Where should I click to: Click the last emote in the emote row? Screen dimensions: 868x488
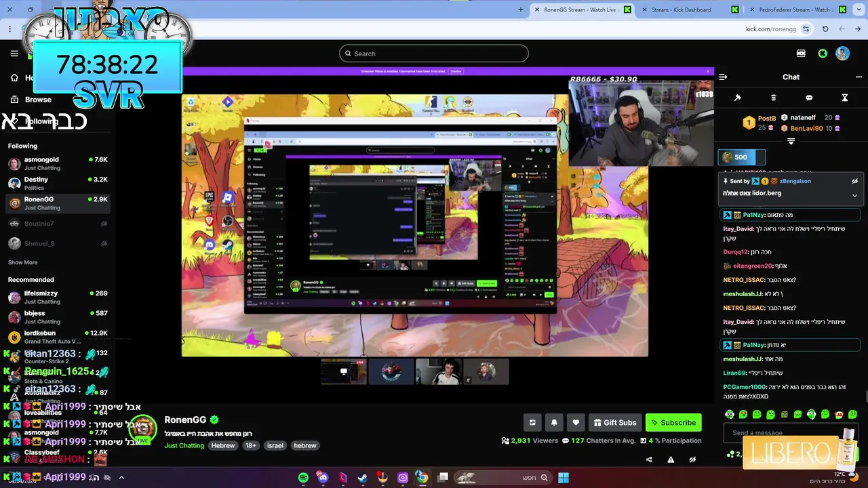click(852, 414)
